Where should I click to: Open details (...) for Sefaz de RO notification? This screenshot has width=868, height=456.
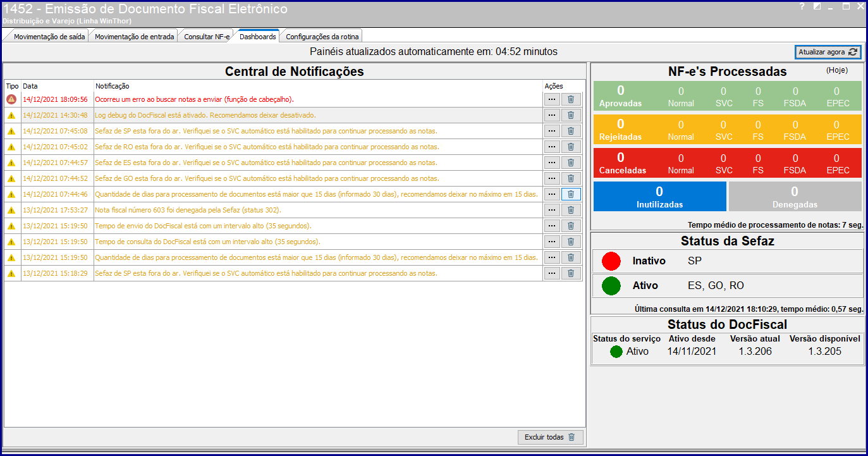coord(552,147)
